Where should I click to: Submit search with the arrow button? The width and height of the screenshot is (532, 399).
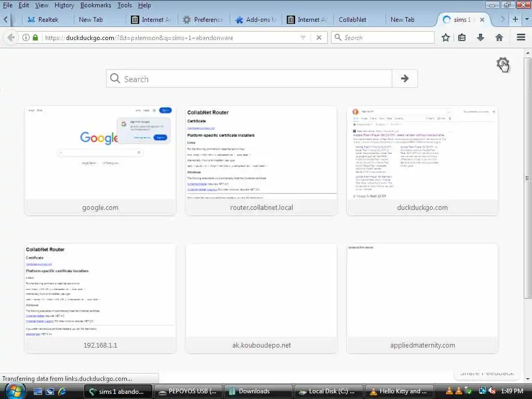tap(404, 79)
